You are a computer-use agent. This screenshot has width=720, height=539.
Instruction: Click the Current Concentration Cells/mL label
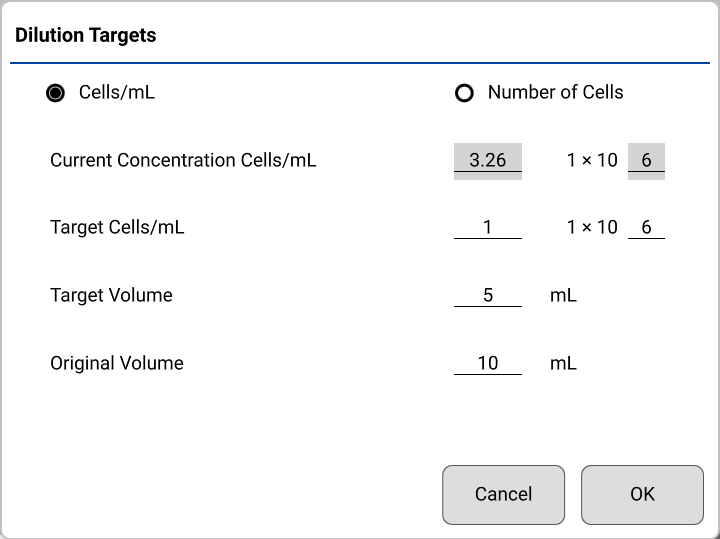(x=183, y=160)
